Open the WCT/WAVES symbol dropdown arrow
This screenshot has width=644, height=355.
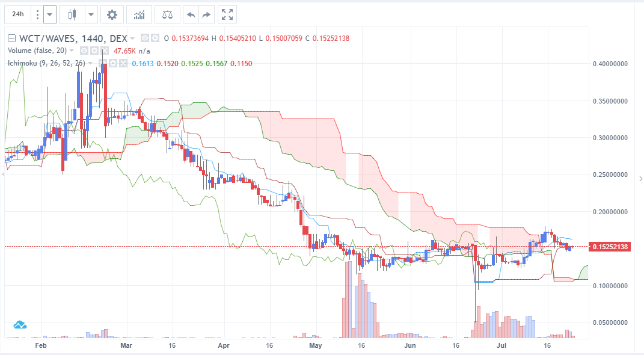[132, 39]
